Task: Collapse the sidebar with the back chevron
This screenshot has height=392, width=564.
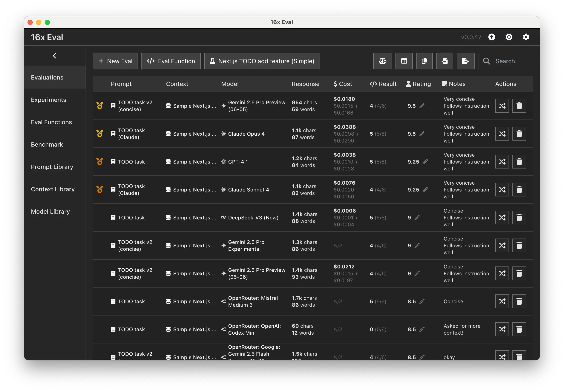Action: tap(55, 56)
